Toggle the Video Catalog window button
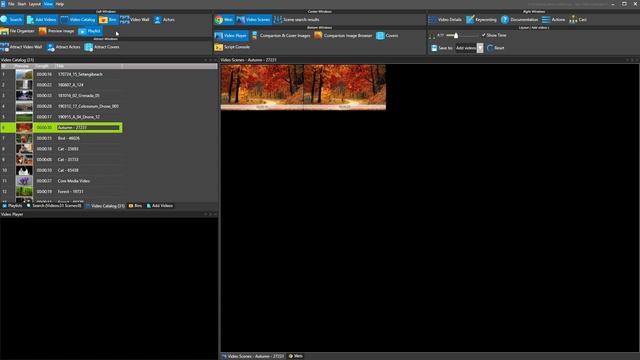The height and width of the screenshot is (360, 640). pyautogui.click(x=78, y=20)
